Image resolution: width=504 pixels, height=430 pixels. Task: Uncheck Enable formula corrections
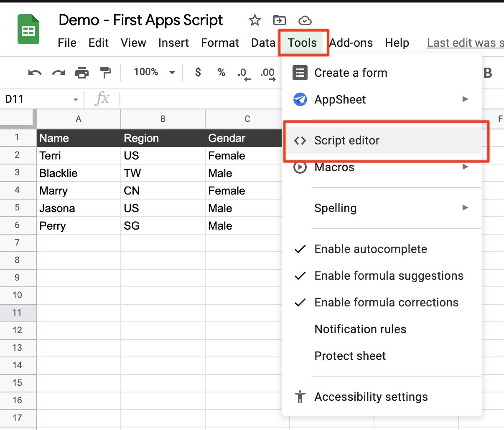point(386,303)
